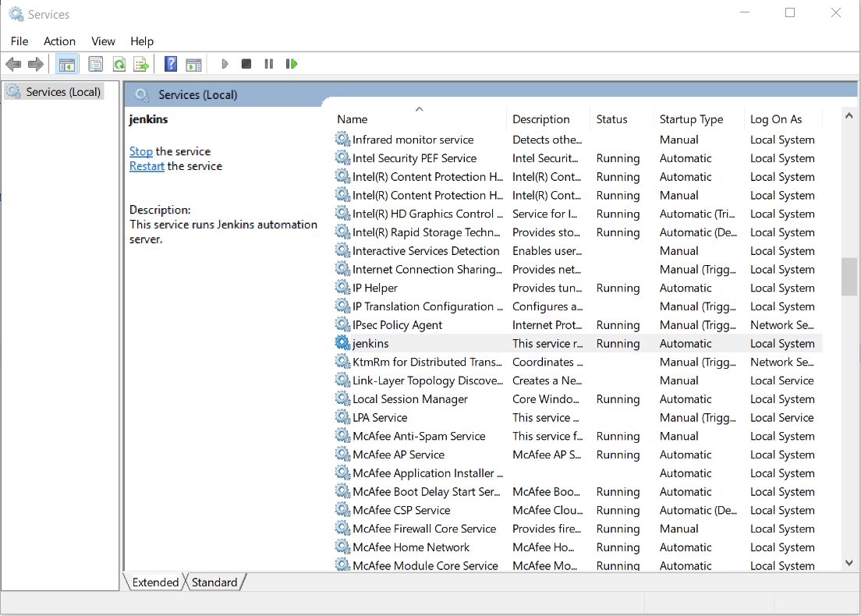Screen dimensions: 861x616
Task: Click the Start Service play icon
Action: click(x=225, y=64)
